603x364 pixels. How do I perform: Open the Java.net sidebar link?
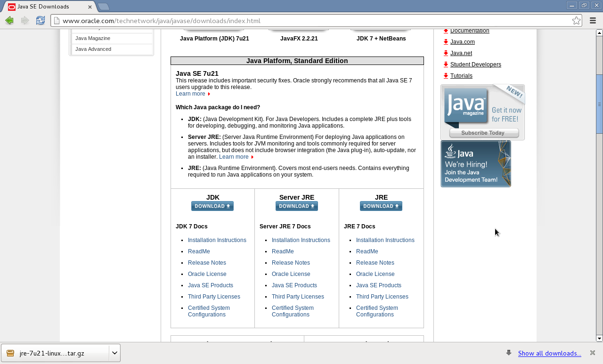point(461,53)
